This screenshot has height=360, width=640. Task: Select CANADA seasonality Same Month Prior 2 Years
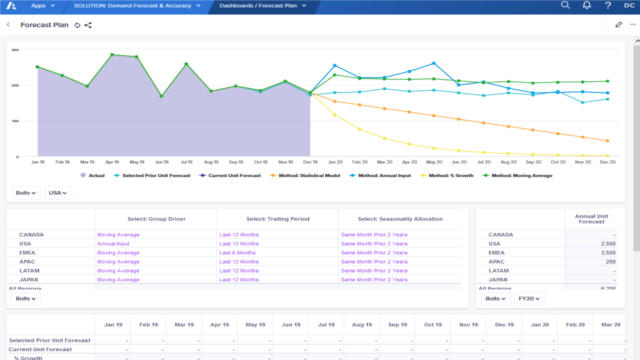tap(374, 235)
